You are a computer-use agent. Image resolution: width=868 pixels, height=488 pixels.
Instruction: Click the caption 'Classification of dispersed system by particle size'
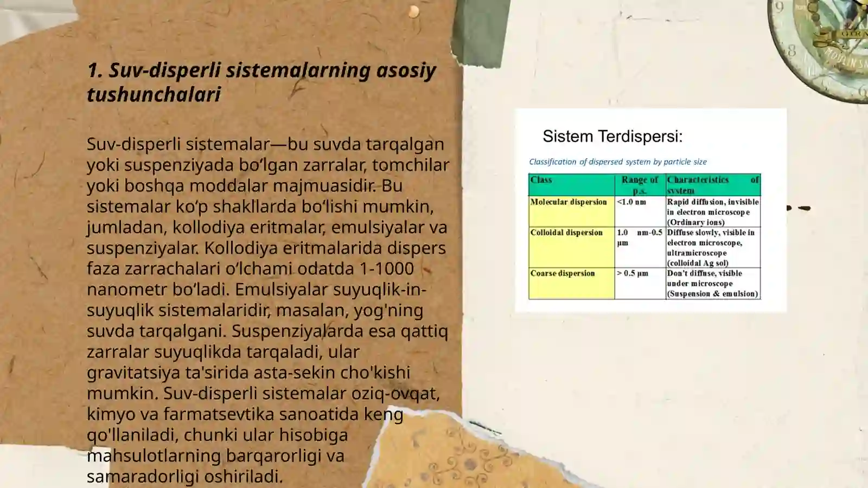click(x=618, y=162)
